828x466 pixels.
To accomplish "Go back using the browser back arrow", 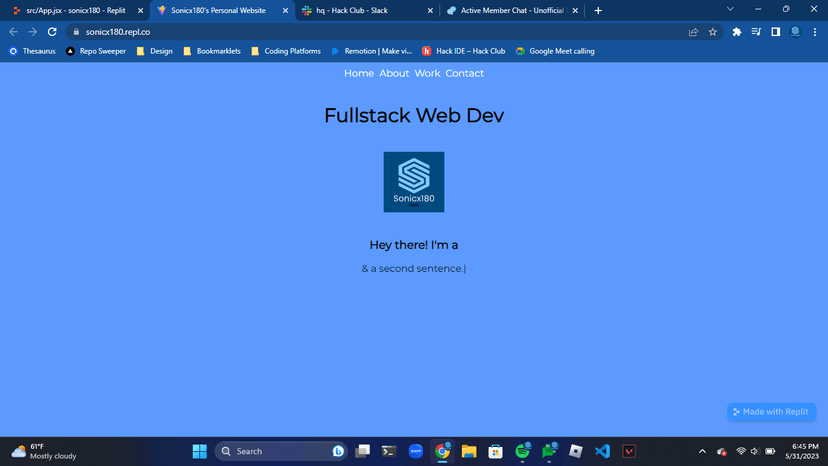I will [x=13, y=32].
